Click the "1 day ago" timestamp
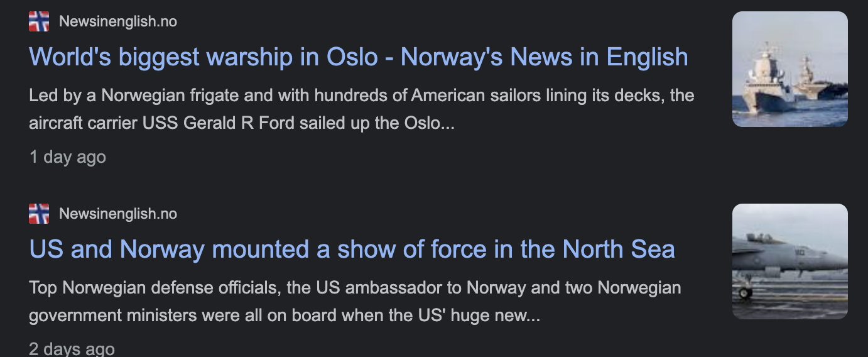Screen dimensions: 868x357 68,157
